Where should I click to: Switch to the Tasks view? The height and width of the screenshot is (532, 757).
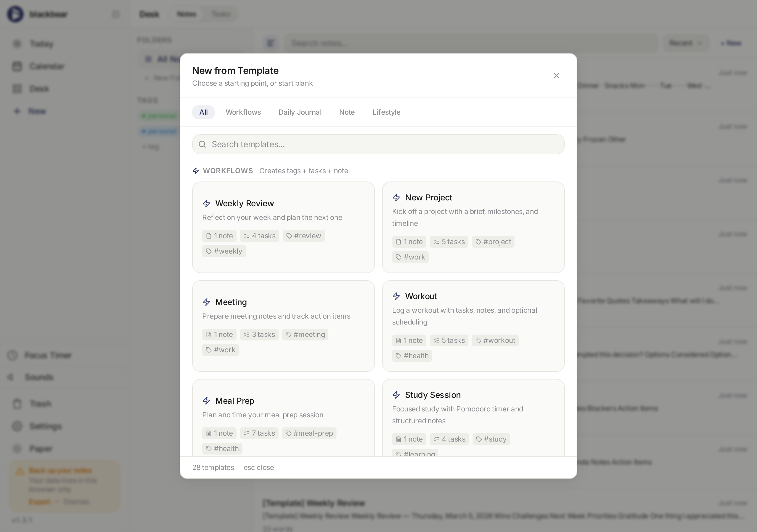(x=221, y=14)
